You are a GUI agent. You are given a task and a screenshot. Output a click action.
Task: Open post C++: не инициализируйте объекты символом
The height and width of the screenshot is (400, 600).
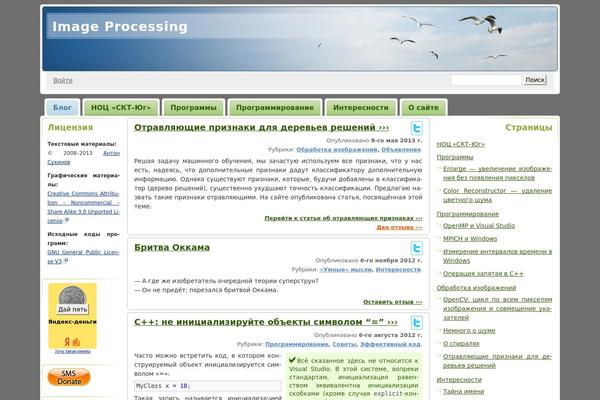pos(266,322)
